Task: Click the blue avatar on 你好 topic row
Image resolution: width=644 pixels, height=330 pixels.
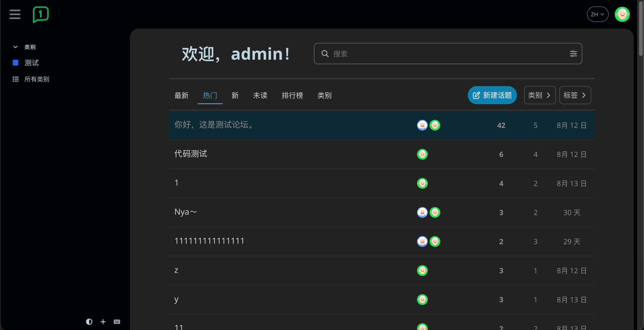Action: [x=422, y=125]
